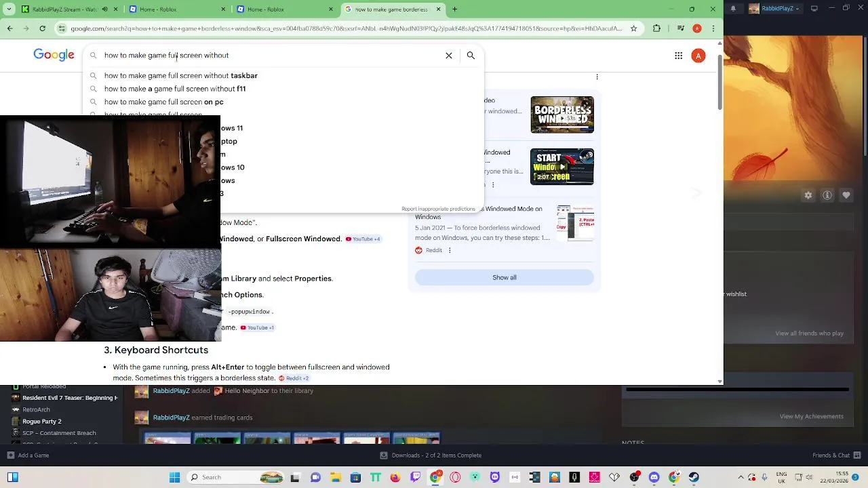The height and width of the screenshot is (488, 868).
Task: Open Reddit source link in result card
Action: (429, 250)
